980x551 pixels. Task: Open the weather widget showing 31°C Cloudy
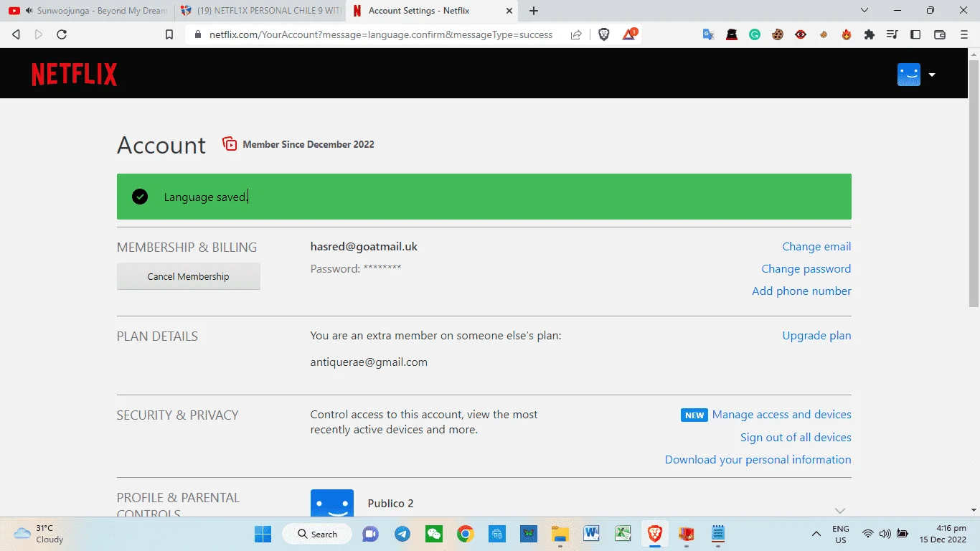pos(39,534)
